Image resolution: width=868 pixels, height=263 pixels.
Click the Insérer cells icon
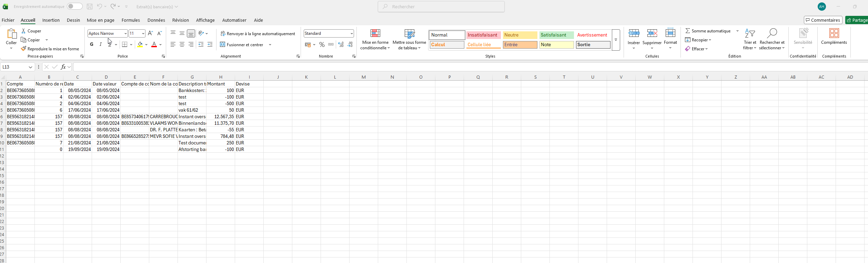pos(634,33)
